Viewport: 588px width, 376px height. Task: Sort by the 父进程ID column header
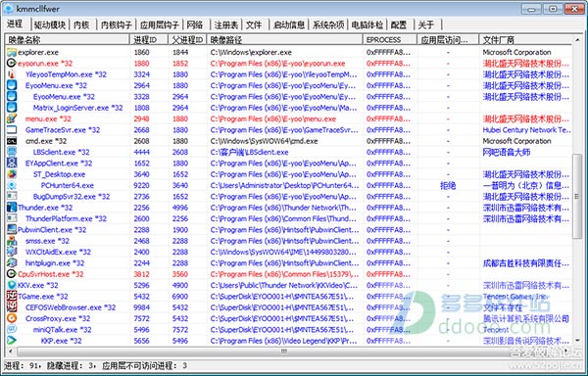[x=187, y=40]
